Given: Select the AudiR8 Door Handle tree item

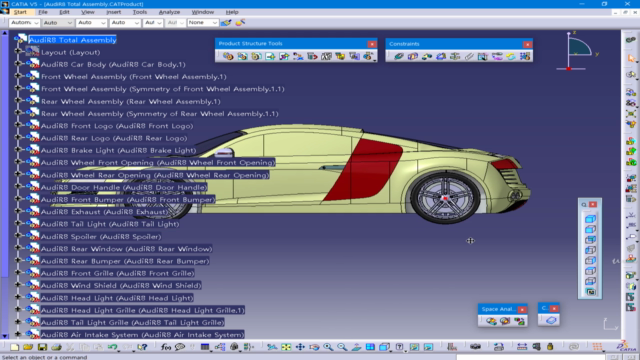Looking at the screenshot, I should 124,187.
